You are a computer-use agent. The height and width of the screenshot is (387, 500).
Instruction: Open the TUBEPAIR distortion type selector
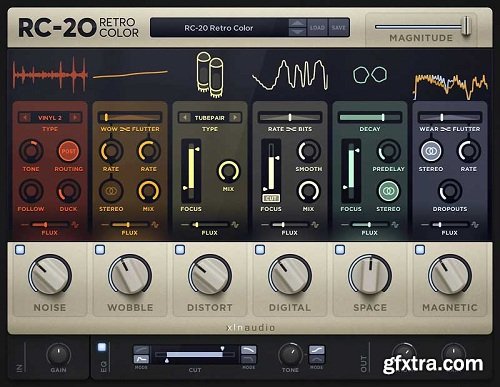tap(210, 118)
